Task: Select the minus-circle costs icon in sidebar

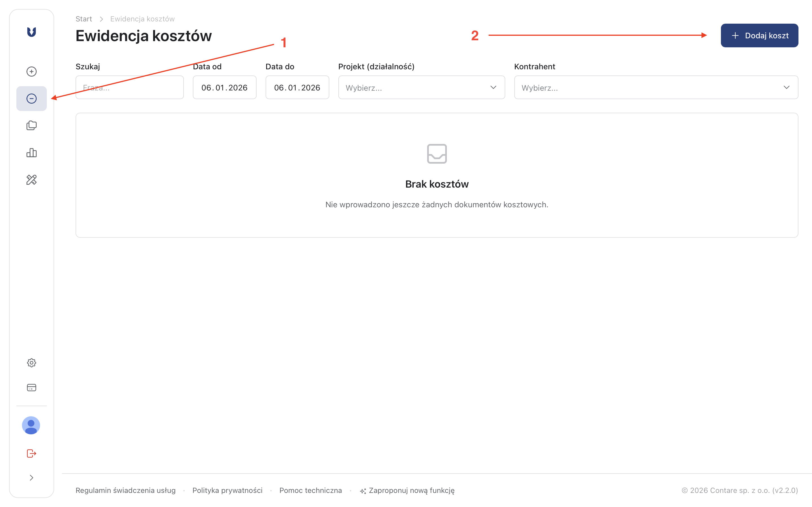Action: (31, 99)
